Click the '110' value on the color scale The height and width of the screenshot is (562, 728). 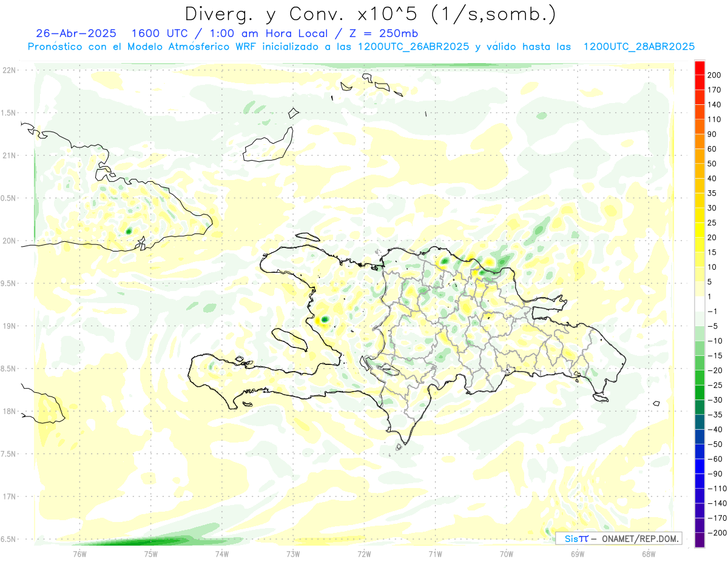coord(713,119)
